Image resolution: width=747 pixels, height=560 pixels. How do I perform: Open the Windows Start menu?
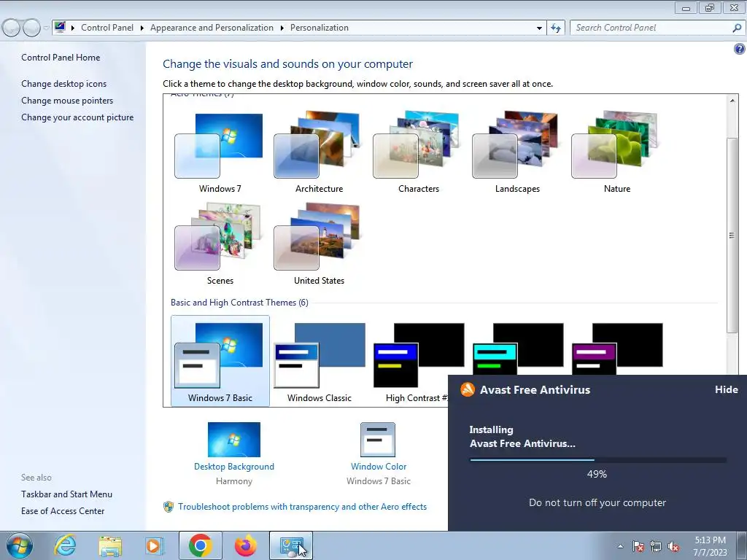click(x=20, y=545)
